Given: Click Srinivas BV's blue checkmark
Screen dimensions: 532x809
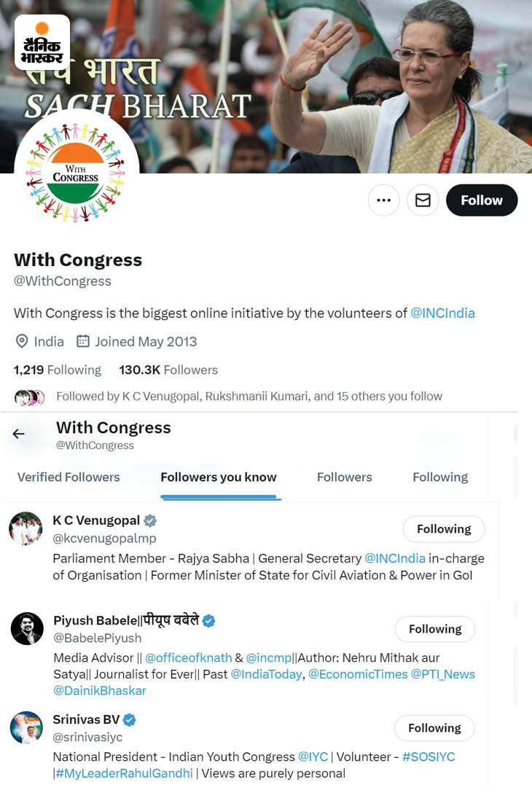Looking at the screenshot, I should 129,718.
